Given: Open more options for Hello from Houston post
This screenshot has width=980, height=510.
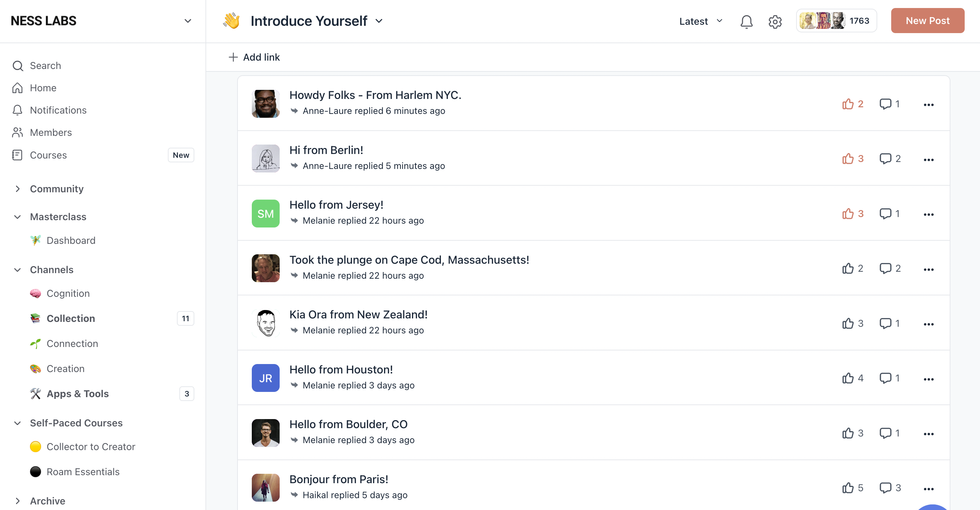Looking at the screenshot, I should click(x=928, y=379).
